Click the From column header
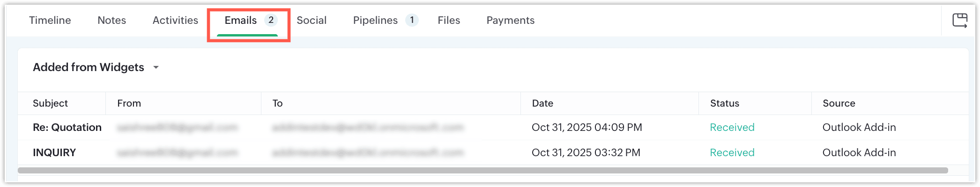The height and width of the screenshot is (187, 980). point(129,103)
